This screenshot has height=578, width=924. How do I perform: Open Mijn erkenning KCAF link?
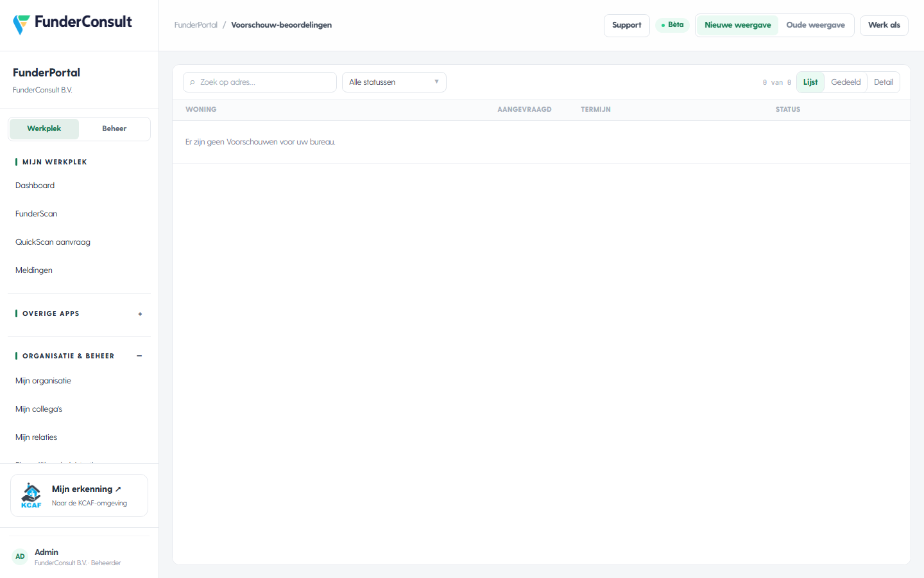(79, 495)
